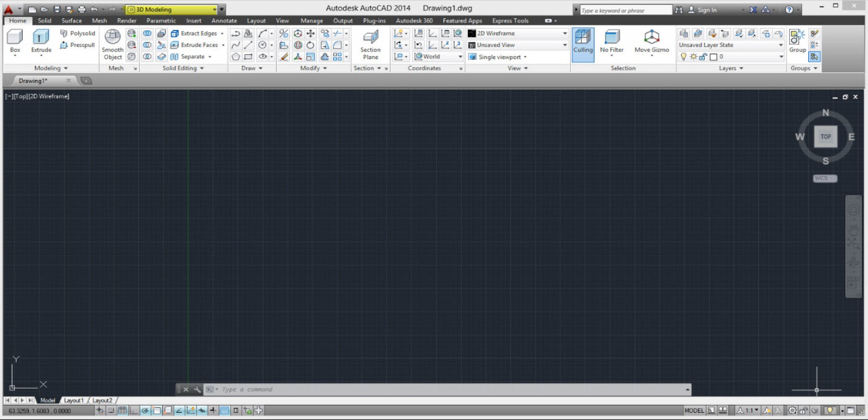Click the Culling selection button
868x420 pixels.
click(583, 44)
